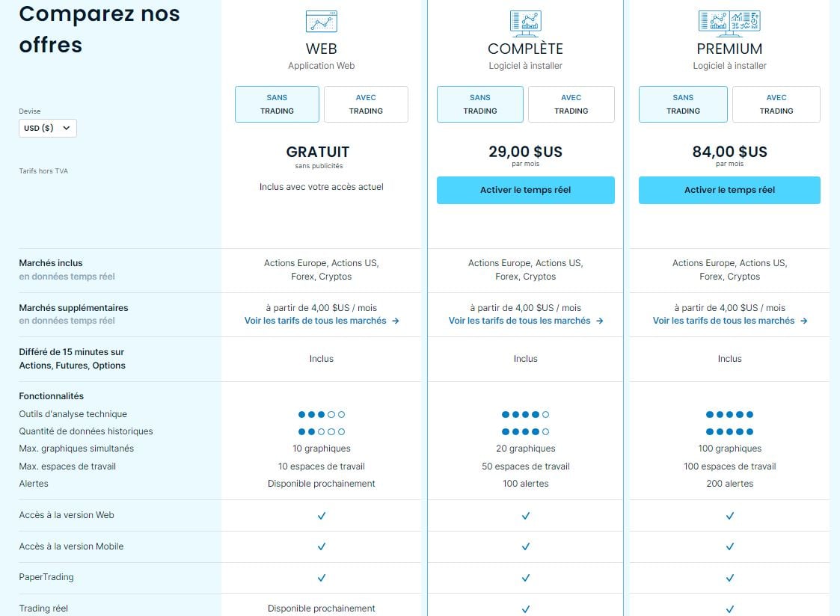The image size is (840, 616).
Task: Click the WEB plan chart icon
Action: click(x=322, y=22)
